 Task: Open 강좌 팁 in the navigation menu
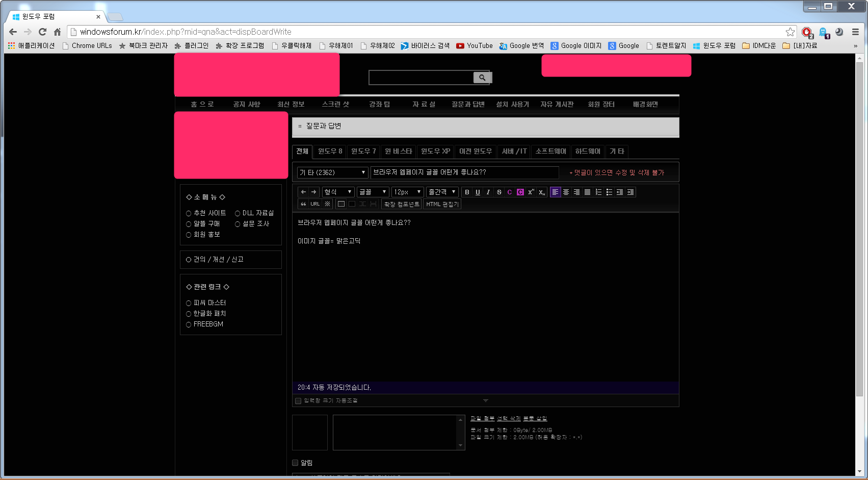click(x=379, y=104)
